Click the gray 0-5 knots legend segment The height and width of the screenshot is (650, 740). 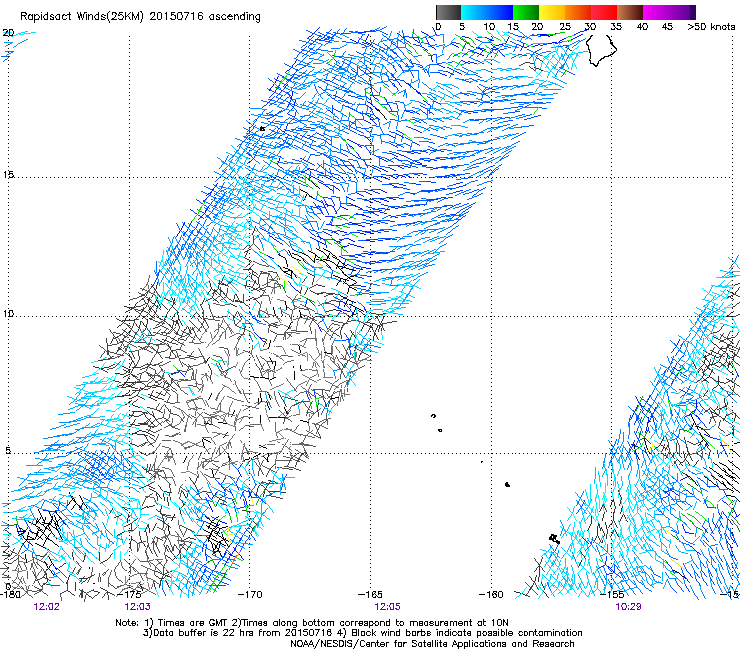[x=448, y=12]
